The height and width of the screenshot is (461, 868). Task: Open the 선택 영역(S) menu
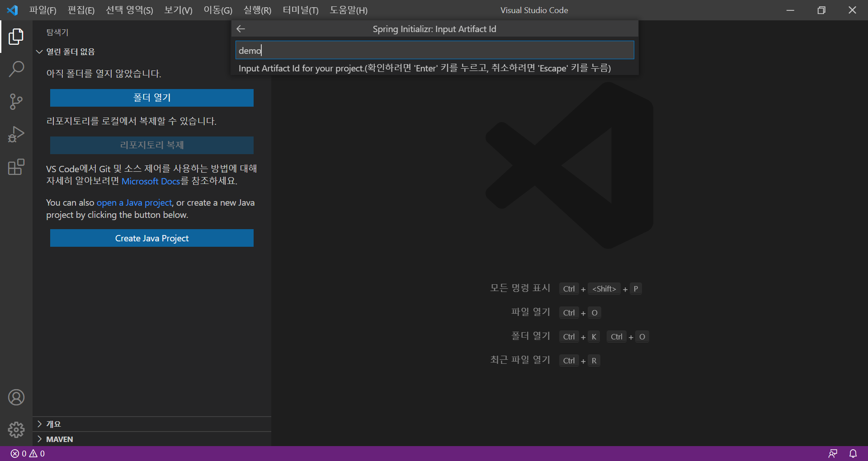click(129, 10)
